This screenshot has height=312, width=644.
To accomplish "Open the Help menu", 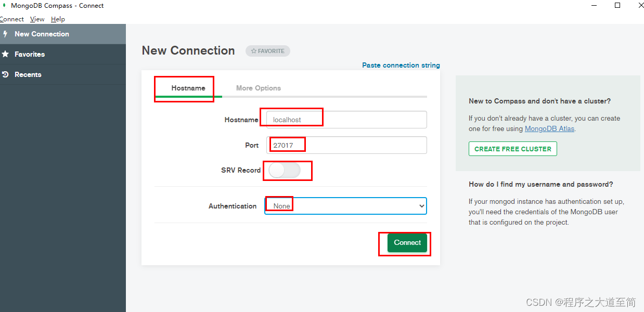I will [x=58, y=19].
